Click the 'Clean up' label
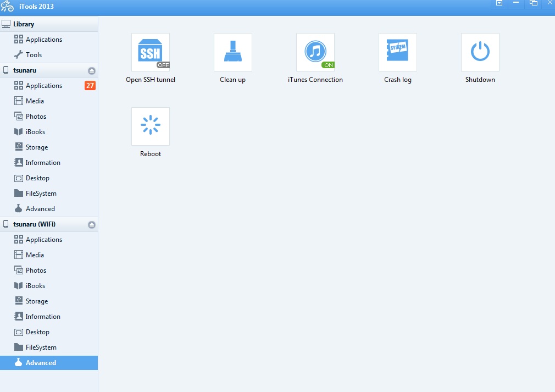 pyautogui.click(x=232, y=80)
